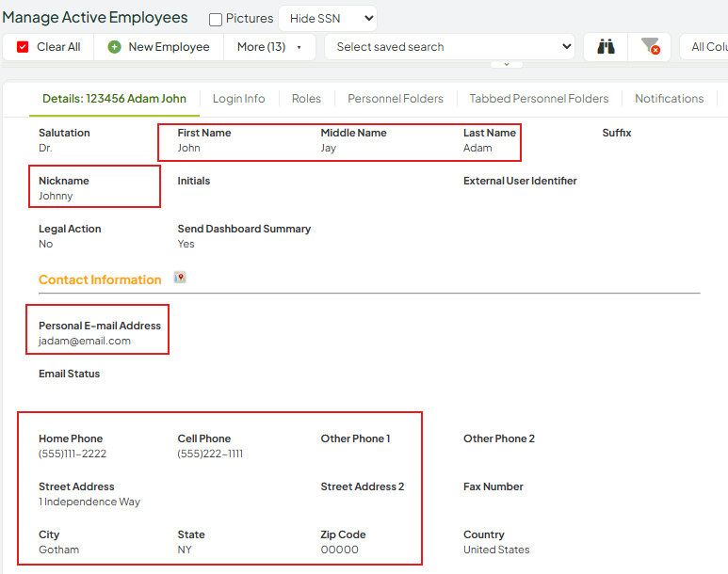728x574 pixels.
Task: Click the Zip Code value 00000
Action: point(339,550)
